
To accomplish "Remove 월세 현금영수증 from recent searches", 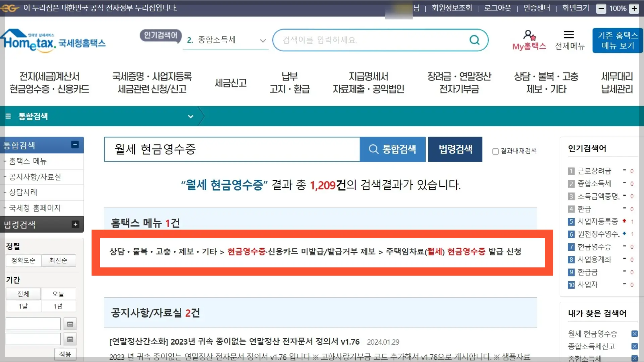I will [634, 334].
